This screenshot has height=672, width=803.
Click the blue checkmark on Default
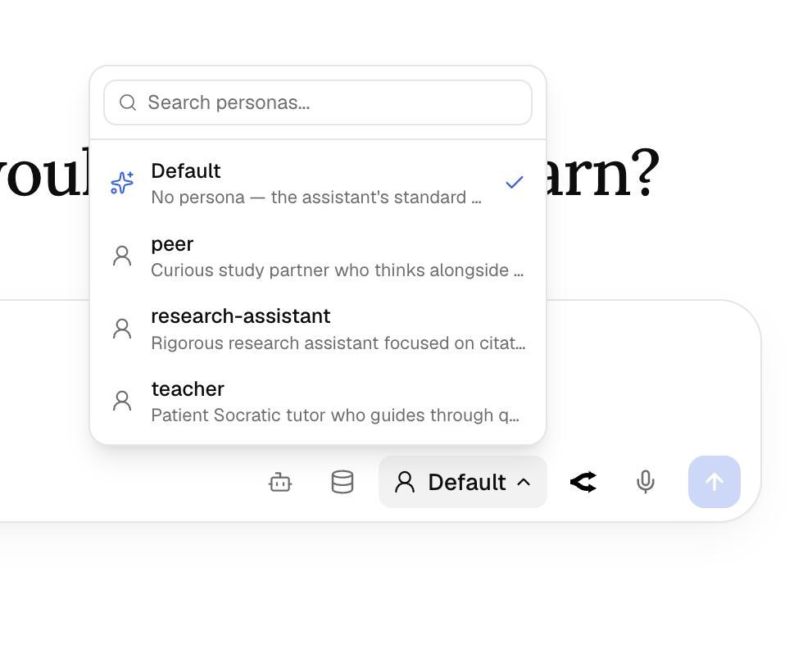click(x=515, y=182)
